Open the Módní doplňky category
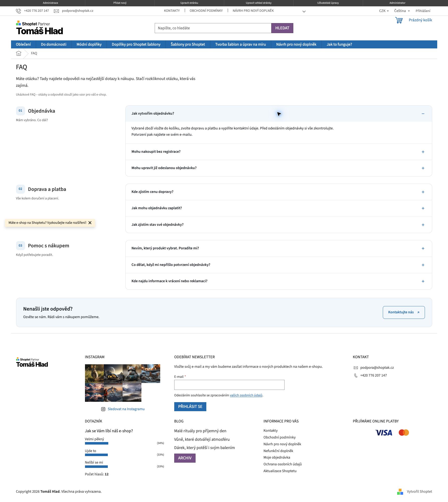 coord(89,44)
